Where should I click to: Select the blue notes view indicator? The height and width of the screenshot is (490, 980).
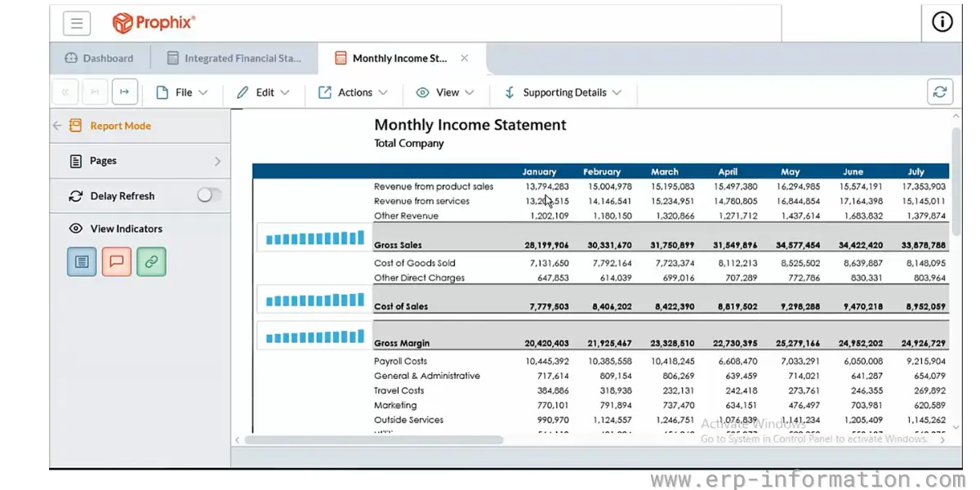(82, 261)
